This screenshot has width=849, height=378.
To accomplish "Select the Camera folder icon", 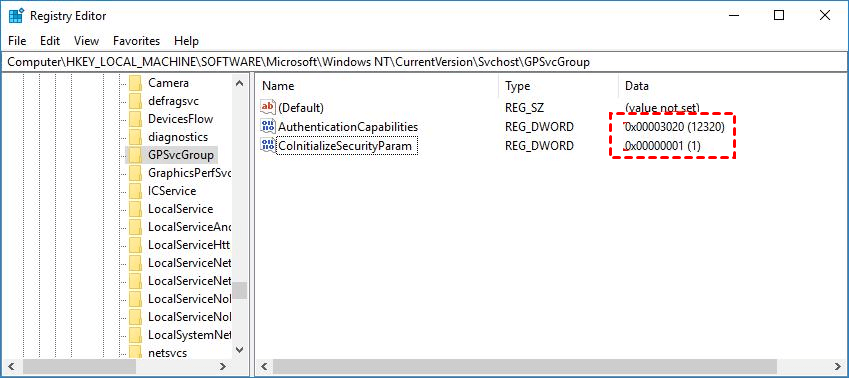I will (135, 83).
